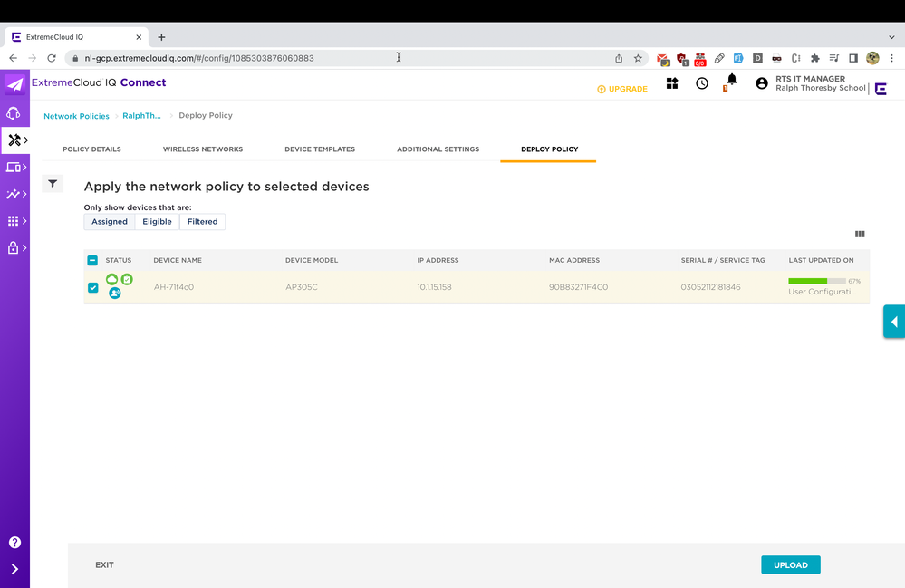Viewport: 905px width, 588px height.
Task: Switch to the Wireless Networks tab
Action: (203, 149)
